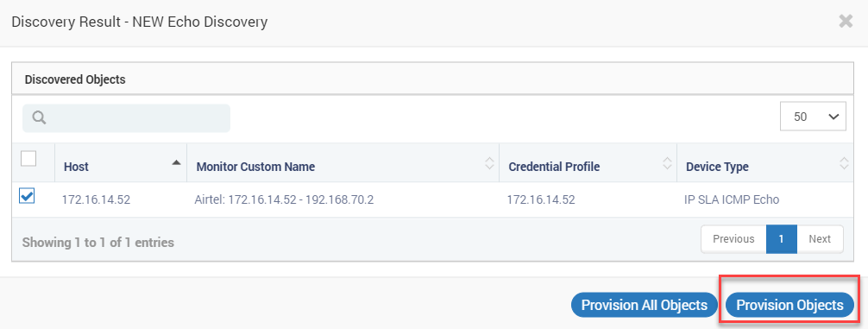
Task: Select page 1 in pagination
Action: (x=782, y=238)
